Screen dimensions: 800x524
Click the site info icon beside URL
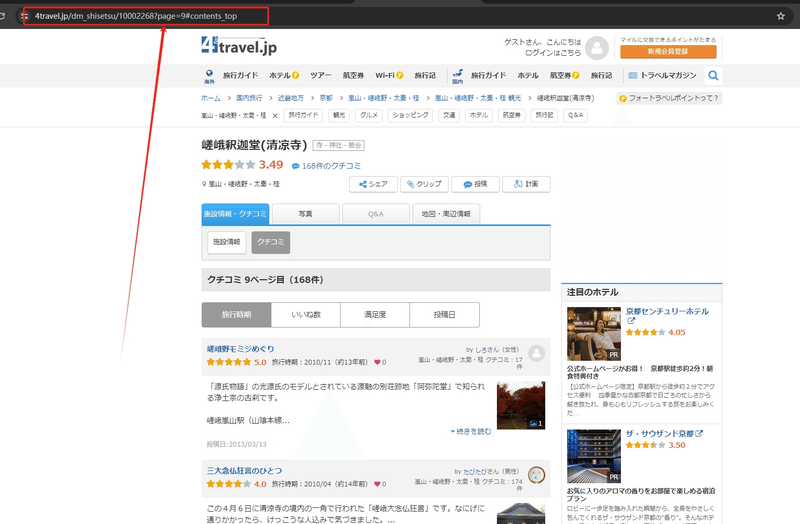[24, 16]
